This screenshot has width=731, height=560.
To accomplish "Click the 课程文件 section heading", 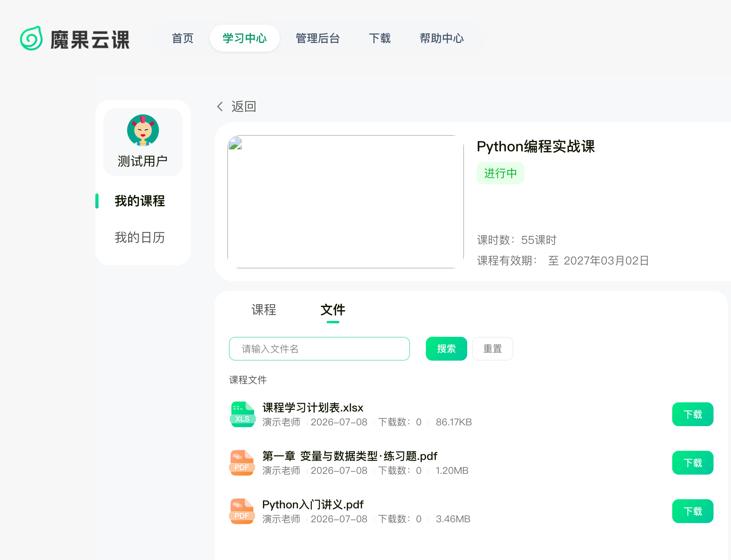I will coord(248,380).
